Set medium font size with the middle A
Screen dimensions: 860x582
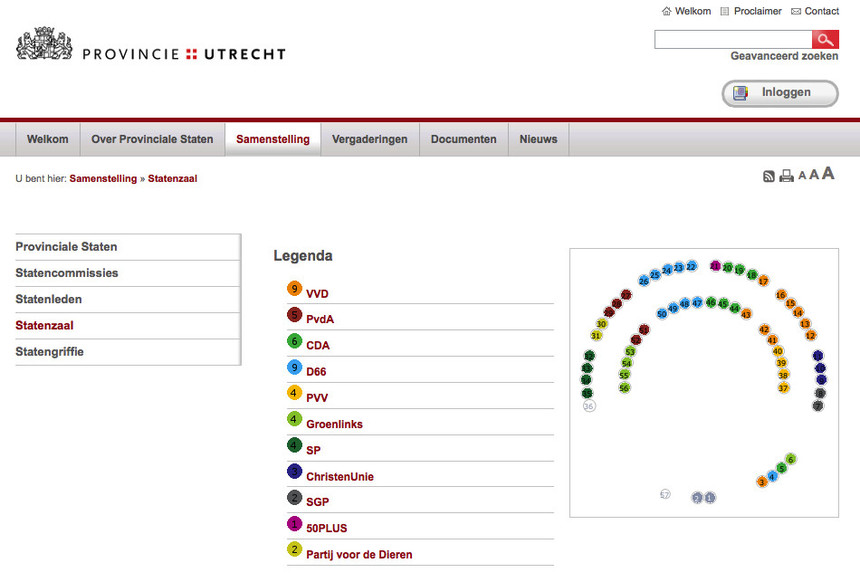click(x=814, y=174)
